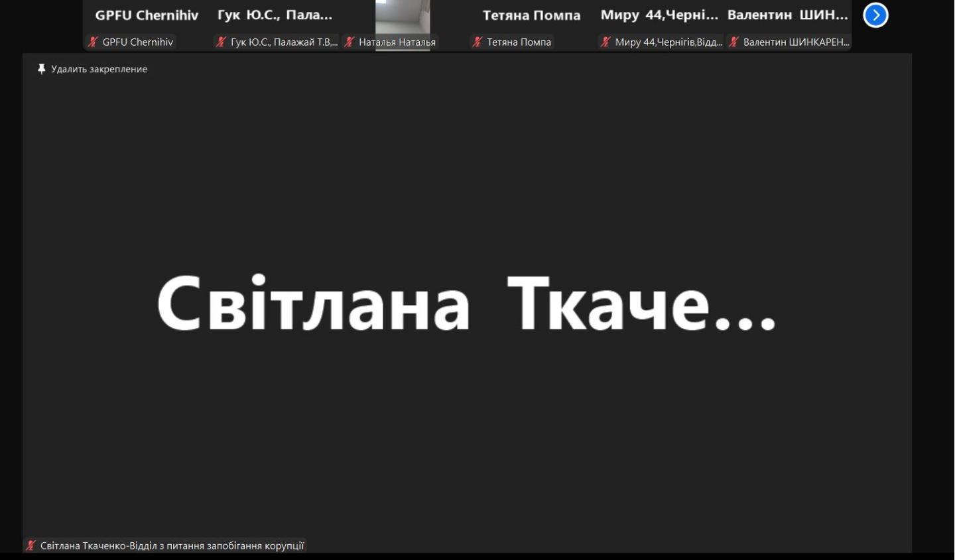Click the small GPFU Chernihiv name label
This screenshot has width=955, height=560.
tap(137, 42)
